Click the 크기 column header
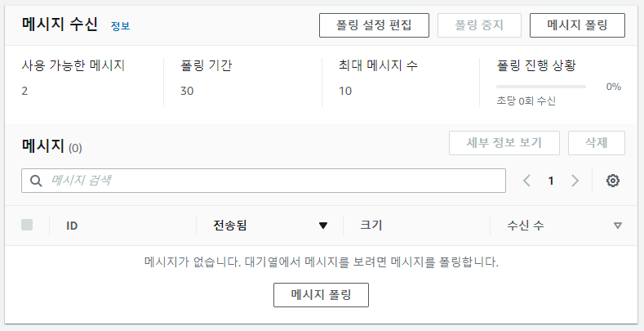Viewport: 644px width, 331px height. tap(371, 226)
